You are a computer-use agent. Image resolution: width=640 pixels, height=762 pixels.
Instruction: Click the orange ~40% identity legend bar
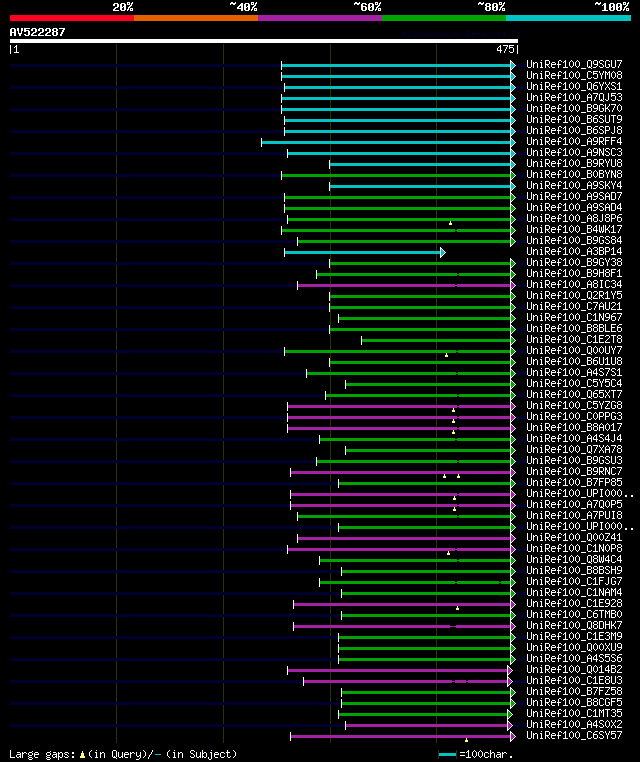pyautogui.click(x=196, y=18)
